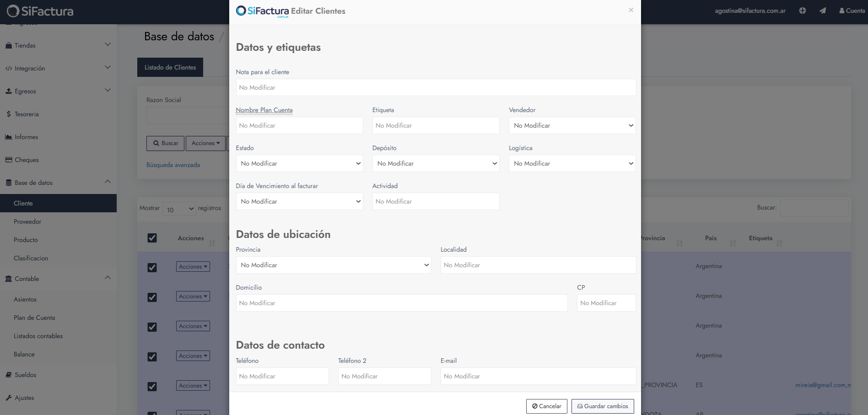This screenshot has width=868, height=415.
Task: Uncheck the third client row checkbox
Action: (152, 327)
